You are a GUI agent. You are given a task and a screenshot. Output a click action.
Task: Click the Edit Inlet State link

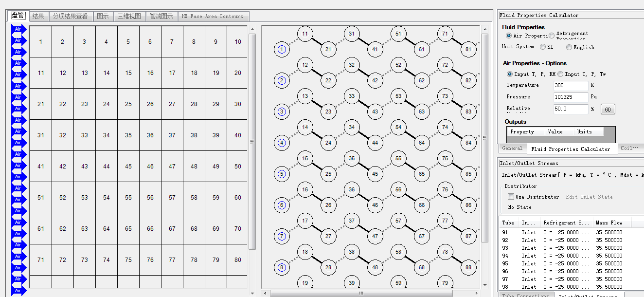tap(589, 197)
